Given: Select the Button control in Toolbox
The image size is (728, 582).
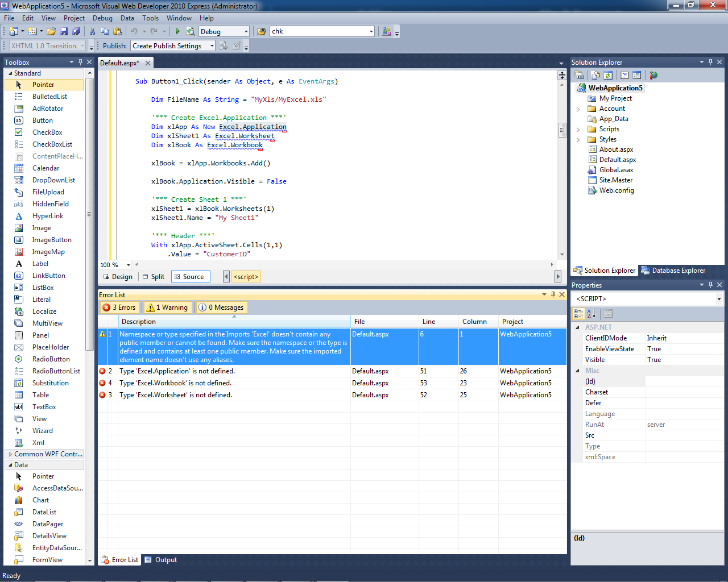Looking at the screenshot, I should [x=43, y=120].
